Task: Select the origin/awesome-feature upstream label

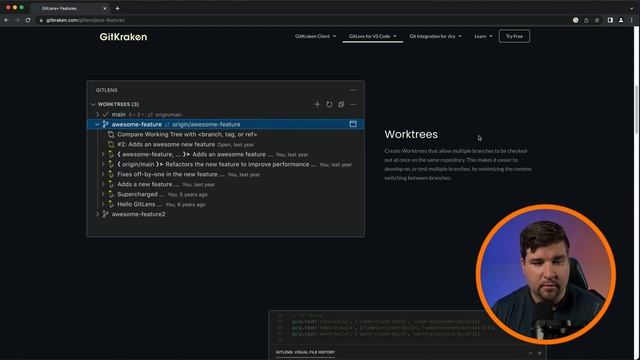Action: (x=206, y=124)
